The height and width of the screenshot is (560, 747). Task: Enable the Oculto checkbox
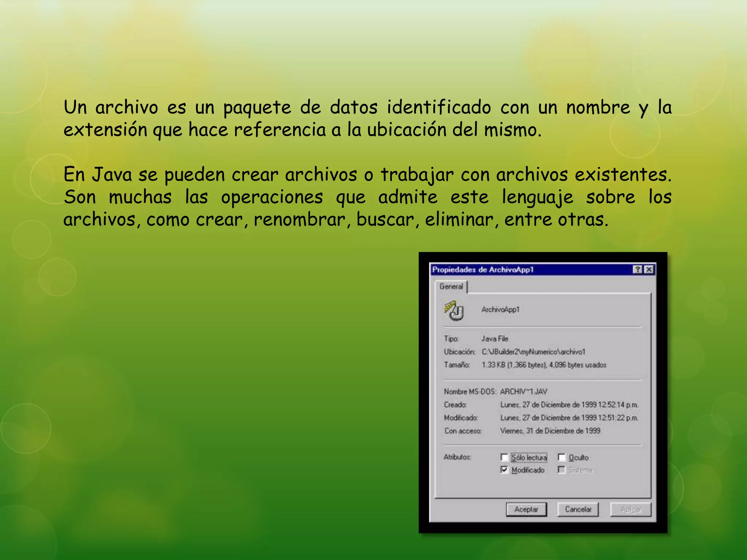click(562, 457)
